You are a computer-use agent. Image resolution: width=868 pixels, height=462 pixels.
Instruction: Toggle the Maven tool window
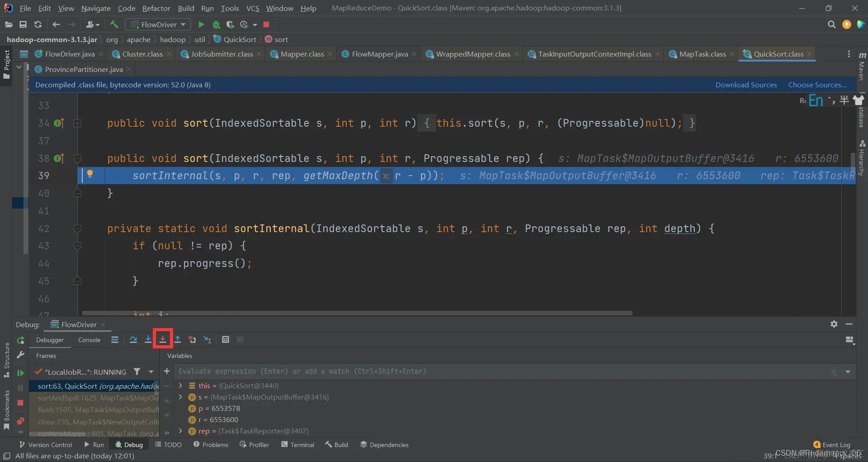[862, 66]
